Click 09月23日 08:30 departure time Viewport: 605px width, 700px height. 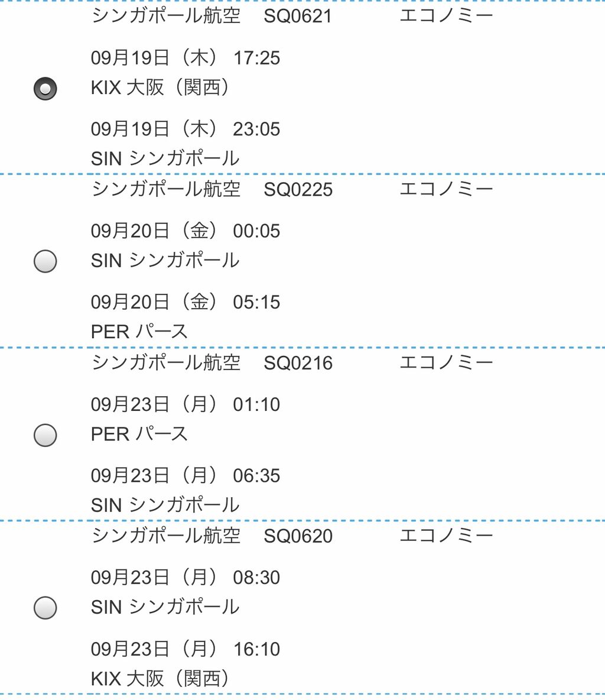click(x=185, y=578)
